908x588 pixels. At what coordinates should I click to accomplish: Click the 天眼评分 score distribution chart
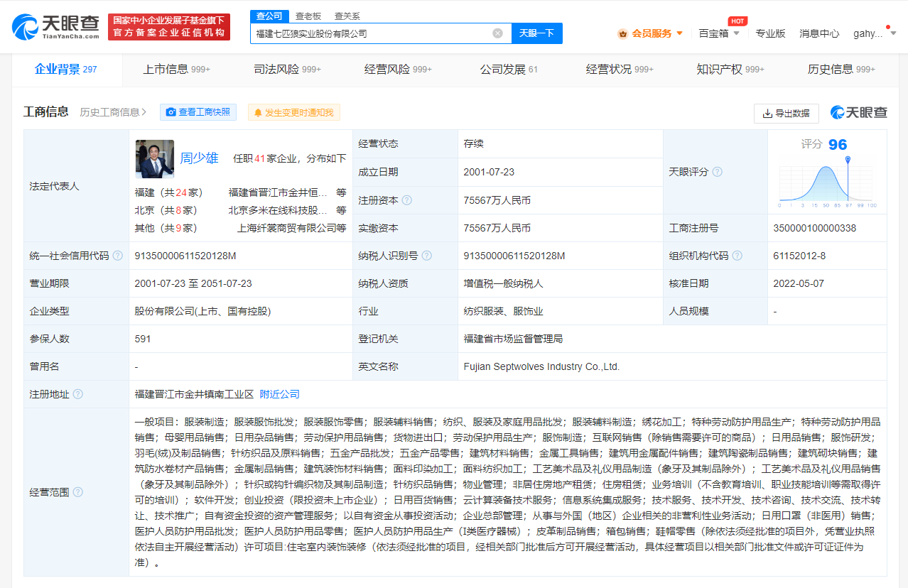(828, 183)
